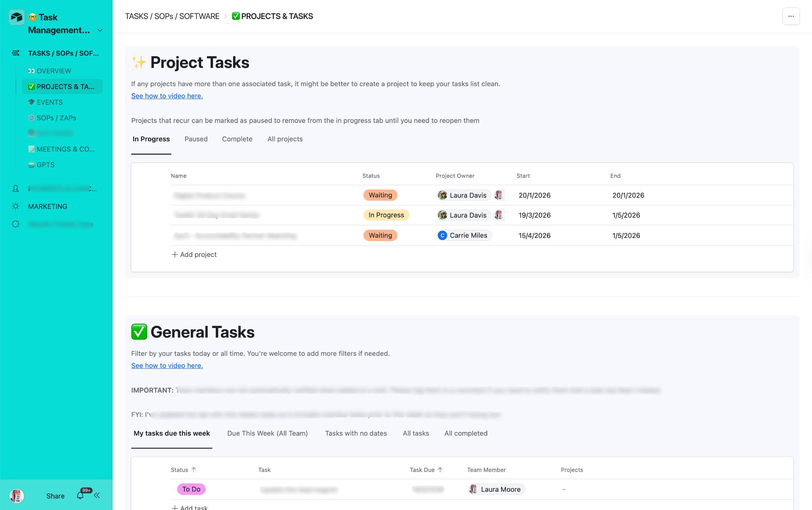Click the MARKETING sun icon in sidebar

[x=15, y=206]
